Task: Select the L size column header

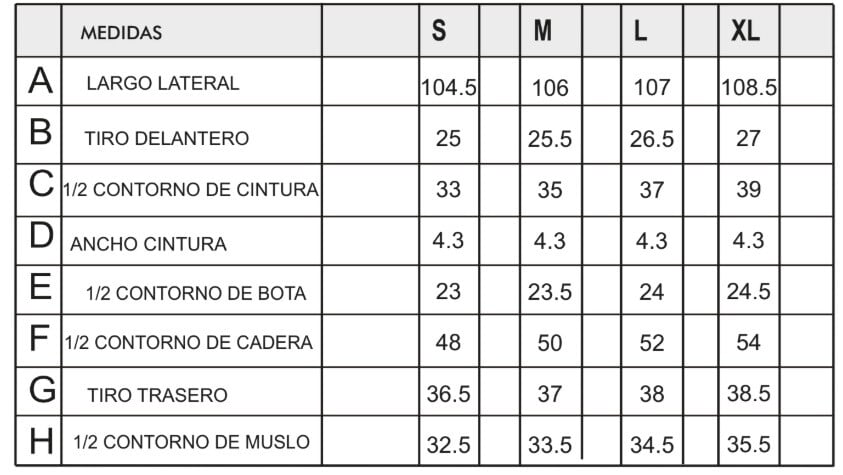Action: (640, 31)
